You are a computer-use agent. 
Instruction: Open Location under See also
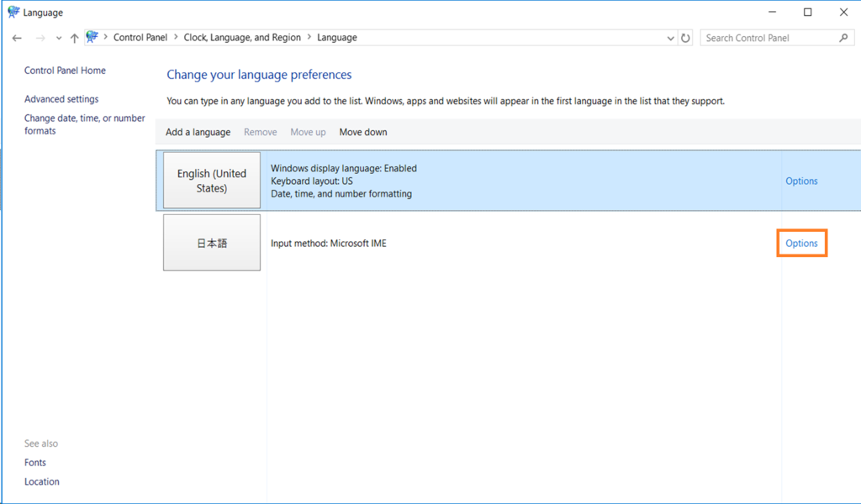point(42,481)
